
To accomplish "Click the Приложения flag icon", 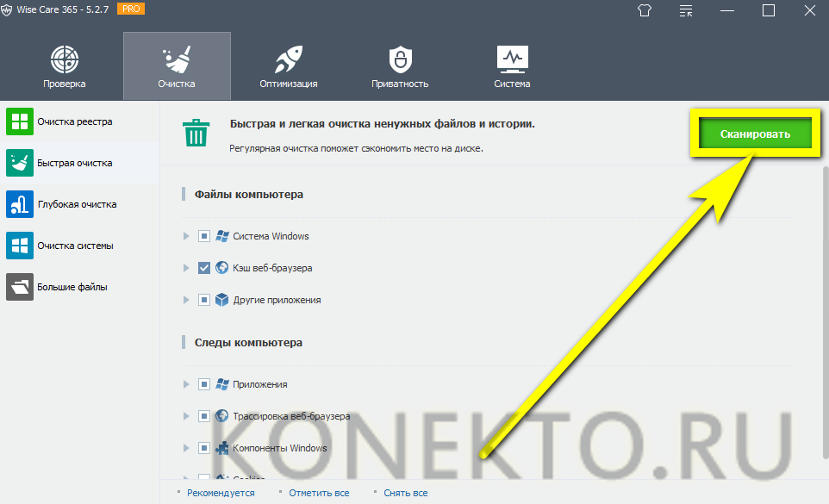I will pos(222,384).
